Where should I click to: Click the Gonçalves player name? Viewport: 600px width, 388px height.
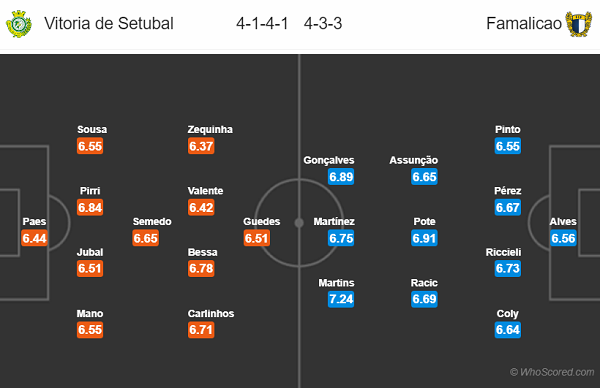coord(329,160)
